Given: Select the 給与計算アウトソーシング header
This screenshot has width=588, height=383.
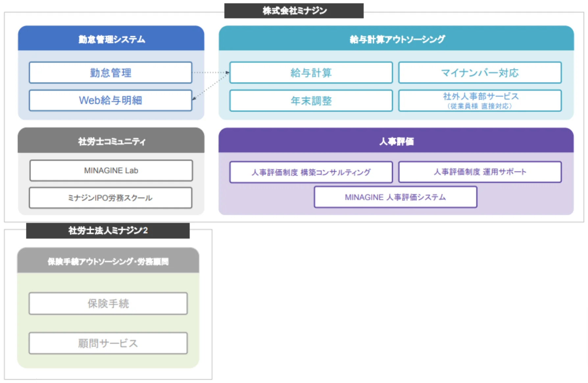Looking at the screenshot, I should [x=396, y=38].
